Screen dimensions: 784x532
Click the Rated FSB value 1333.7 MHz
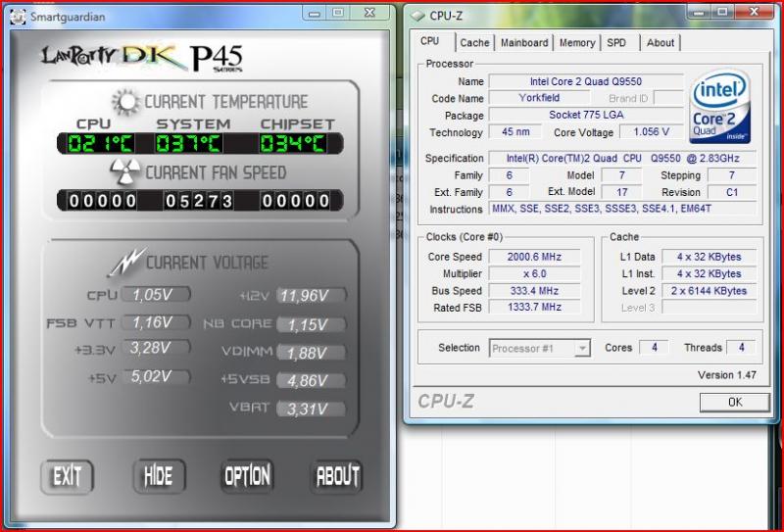pyautogui.click(x=534, y=307)
